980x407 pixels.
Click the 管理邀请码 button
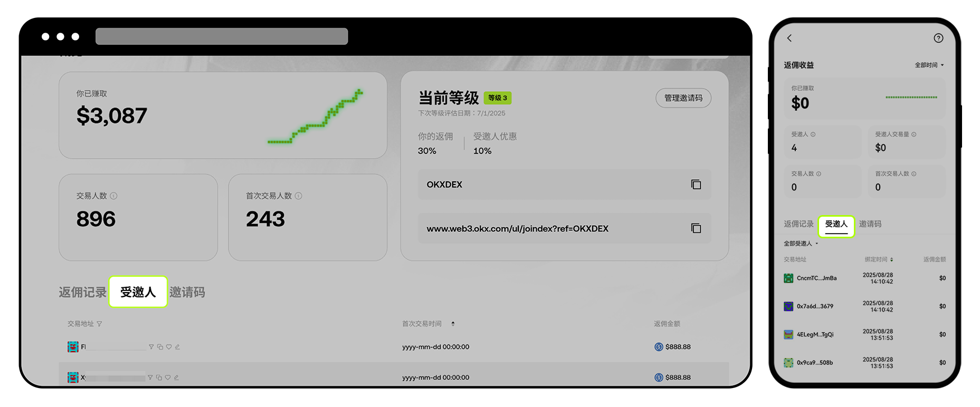point(683,98)
